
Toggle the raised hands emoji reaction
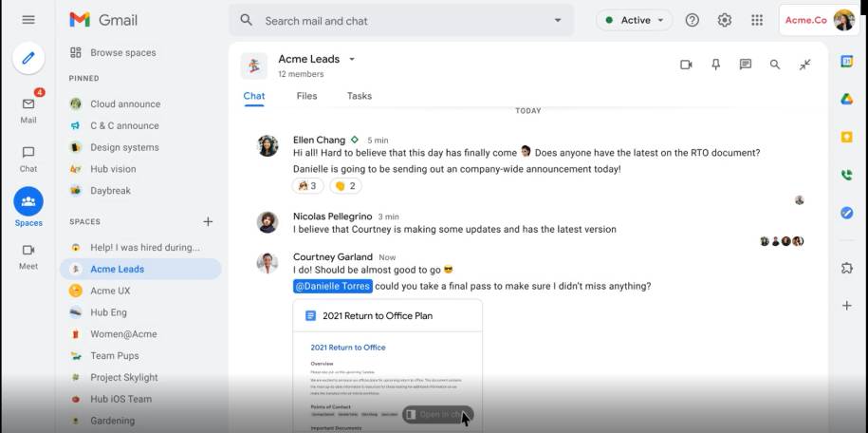click(x=307, y=186)
